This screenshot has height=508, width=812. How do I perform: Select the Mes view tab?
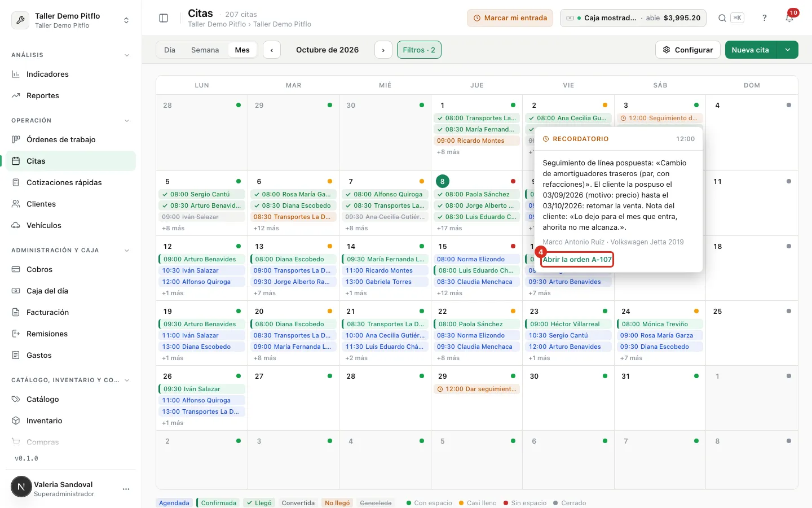pyautogui.click(x=242, y=50)
